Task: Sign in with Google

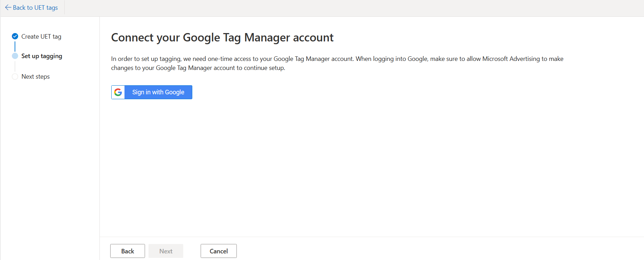Action: coord(152,92)
